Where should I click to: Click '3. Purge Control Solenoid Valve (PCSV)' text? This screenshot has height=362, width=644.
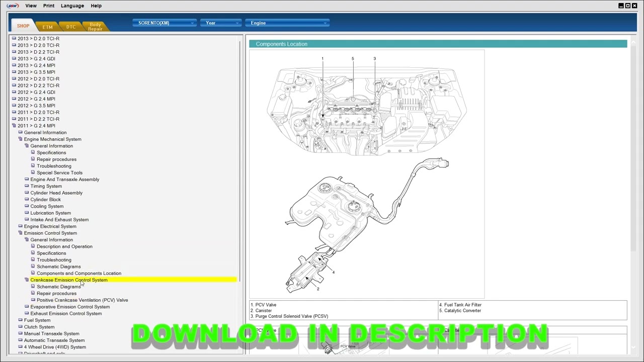pos(289,316)
